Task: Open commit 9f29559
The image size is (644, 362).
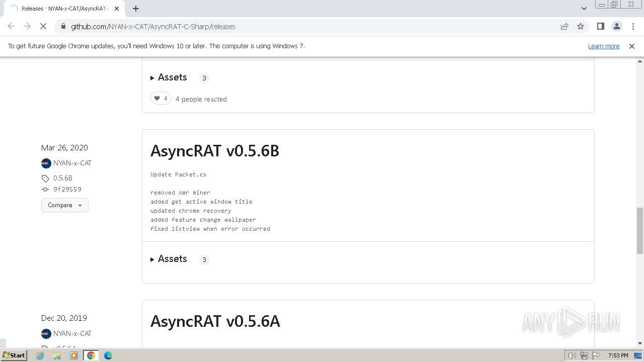Action: pyautogui.click(x=67, y=190)
